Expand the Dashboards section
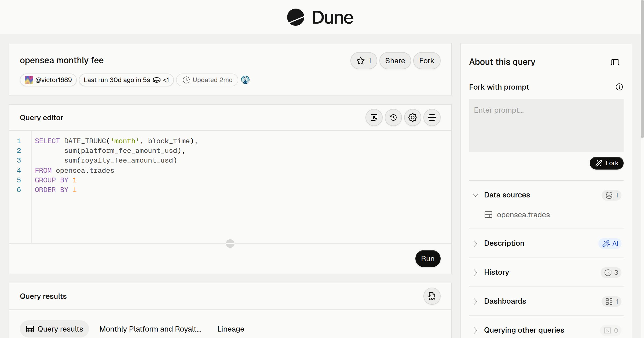Viewport: 644px width, 338px height. (x=475, y=301)
